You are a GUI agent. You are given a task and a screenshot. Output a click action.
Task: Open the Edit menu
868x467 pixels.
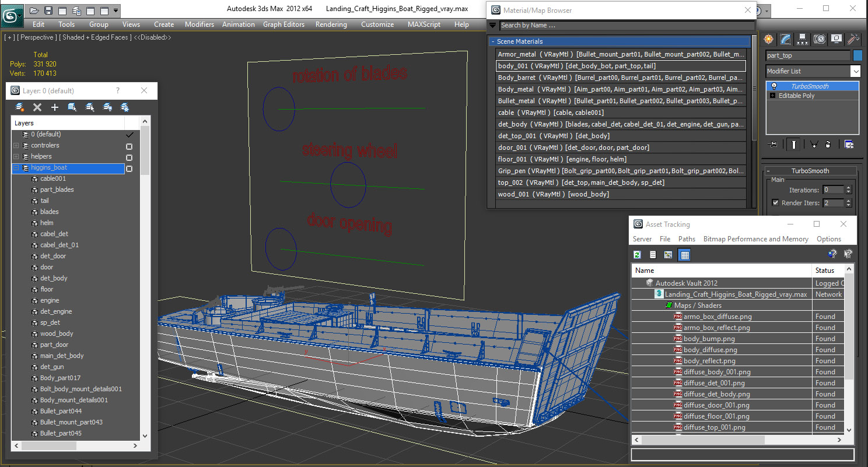[x=38, y=24]
